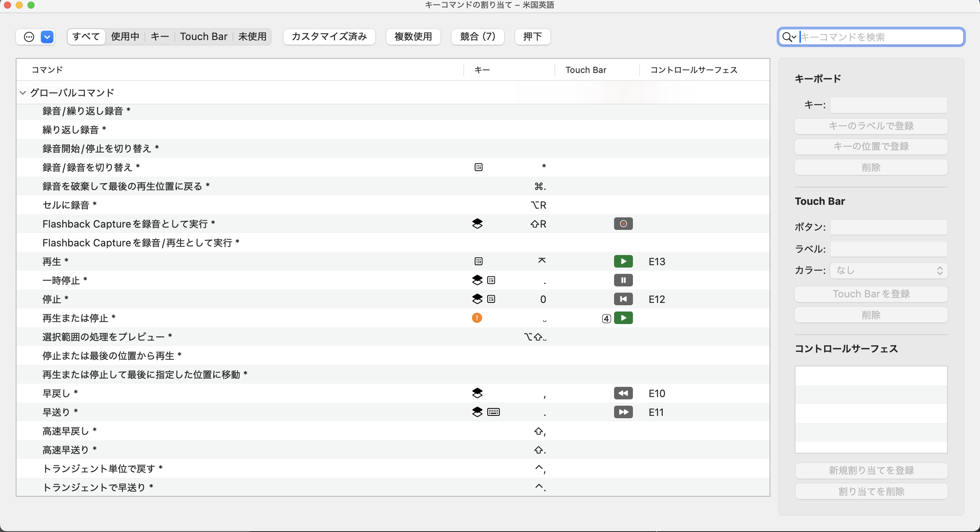The image size is (980, 532).
Task: Select the キー filter tab
Action: click(x=160, y=37)
